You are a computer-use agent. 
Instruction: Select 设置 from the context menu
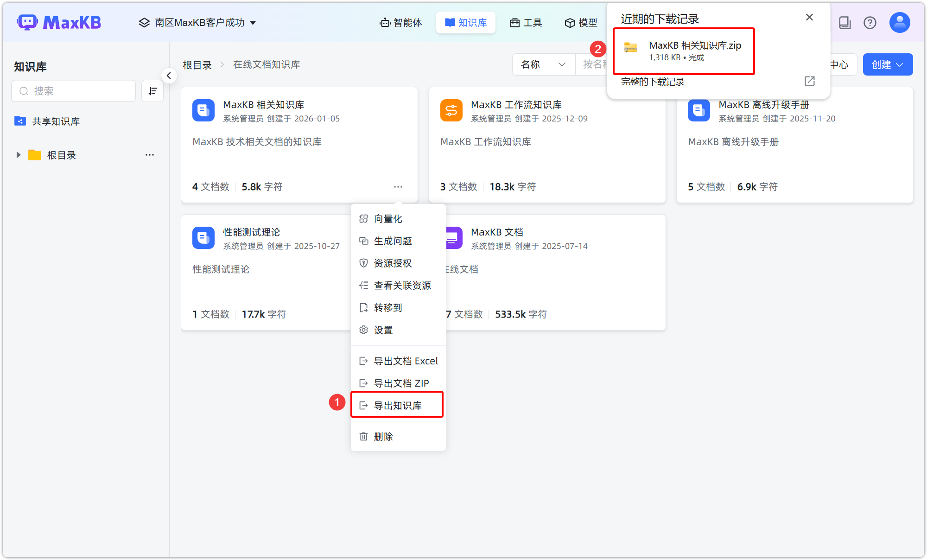(398, 330)
